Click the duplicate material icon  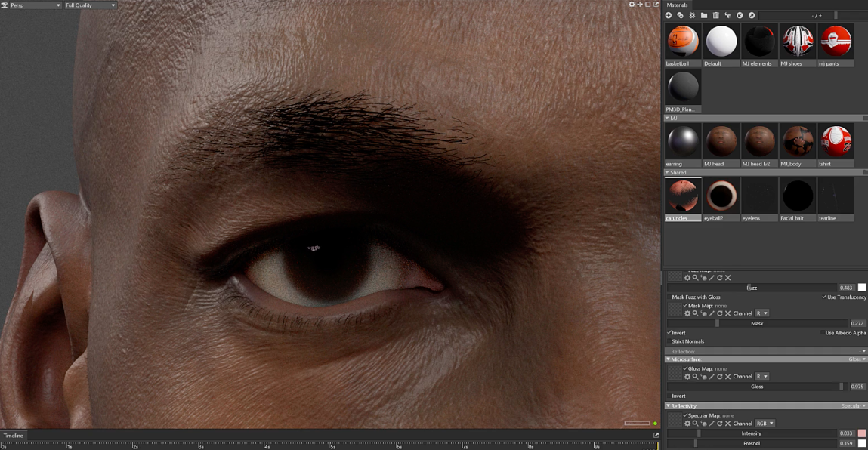pos(680,15)
